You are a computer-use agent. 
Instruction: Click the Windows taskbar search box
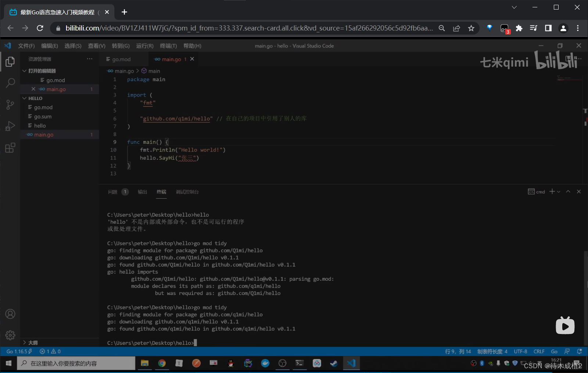(x=76, y=363)
